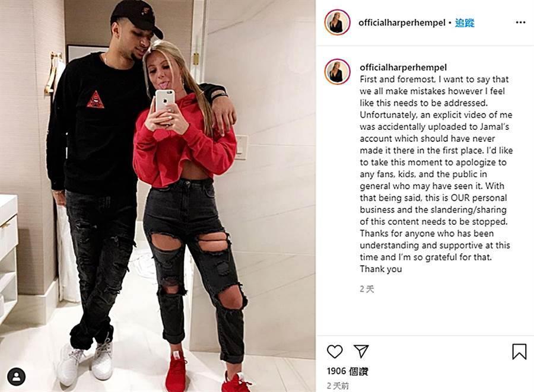
Task: Share the post via the paper plane icon
Action: click(361, 352)
